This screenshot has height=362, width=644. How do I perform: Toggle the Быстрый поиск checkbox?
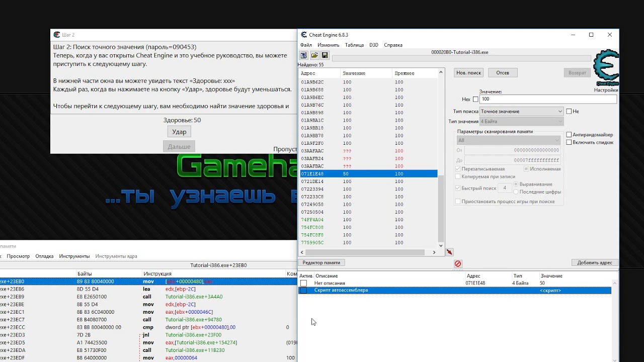[458, 188]
